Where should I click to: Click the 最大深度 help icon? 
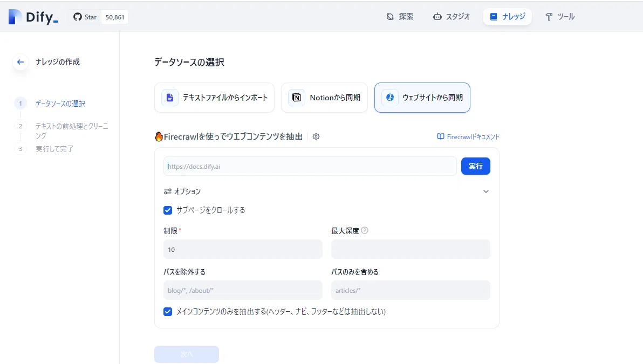click(x=365, y=230)
